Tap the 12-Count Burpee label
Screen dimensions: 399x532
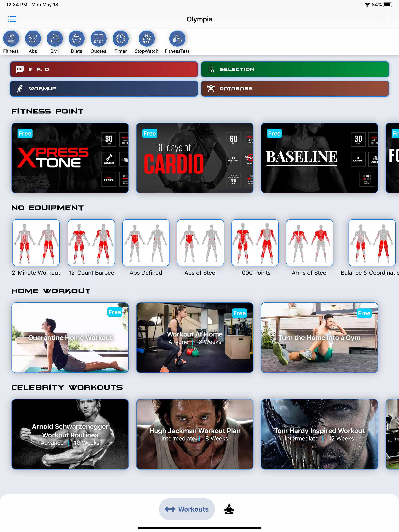[91, 273]
